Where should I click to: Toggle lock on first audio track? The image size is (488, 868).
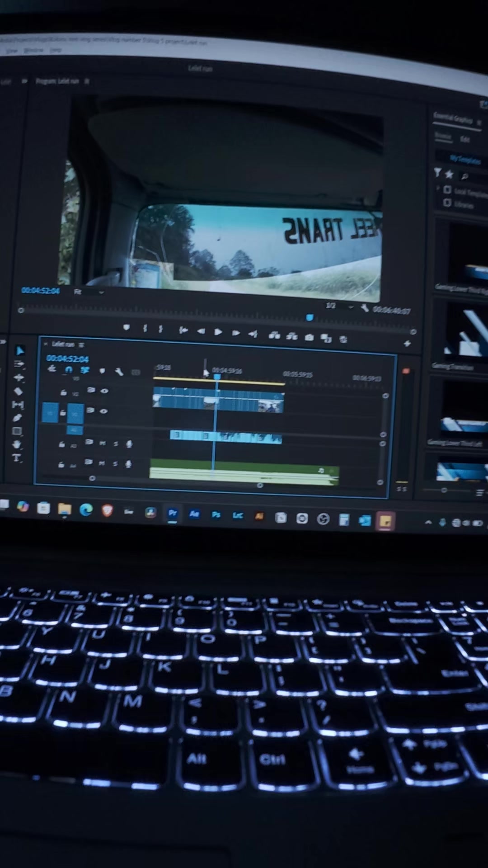[x=61, y=445]
